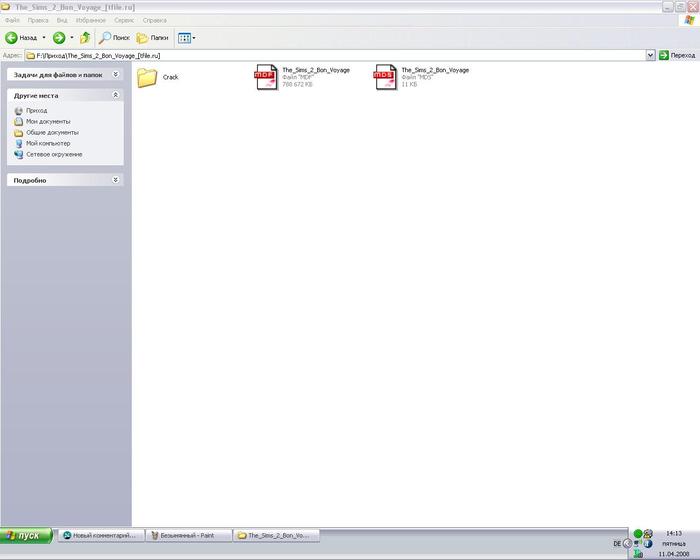The height and width of the screenshot is (560, 700).
Task: Toggle the Папки folders pane
Action: [x=152, y=38]
